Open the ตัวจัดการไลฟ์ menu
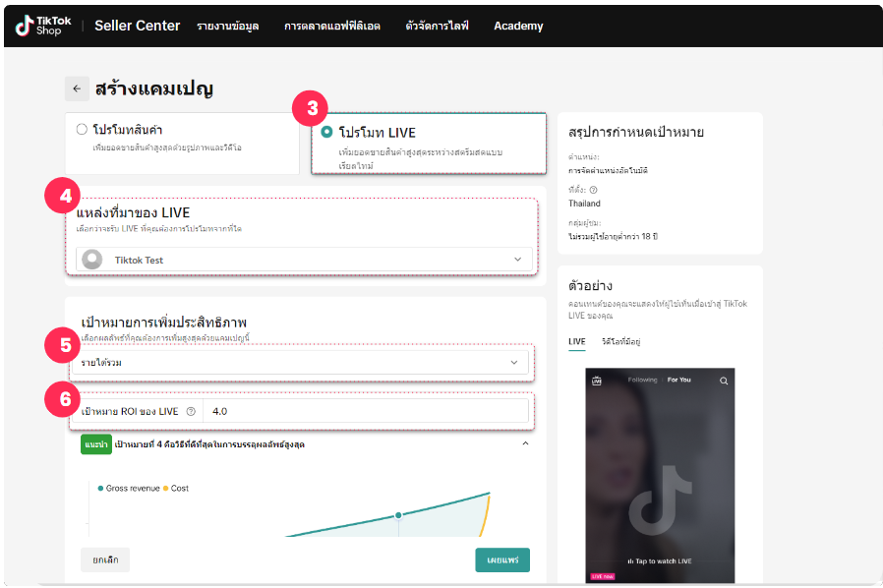Viewport: 883px width, 588px height. click(437, 26)
